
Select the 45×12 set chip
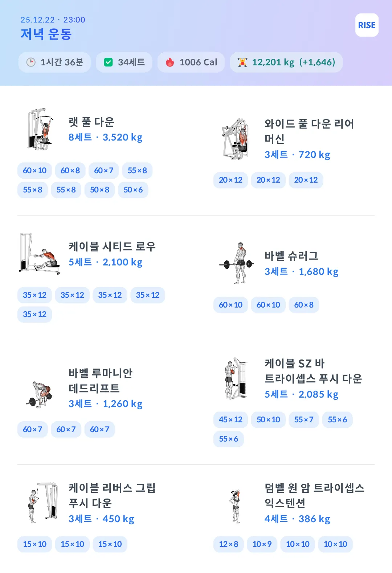coord(230,420)
